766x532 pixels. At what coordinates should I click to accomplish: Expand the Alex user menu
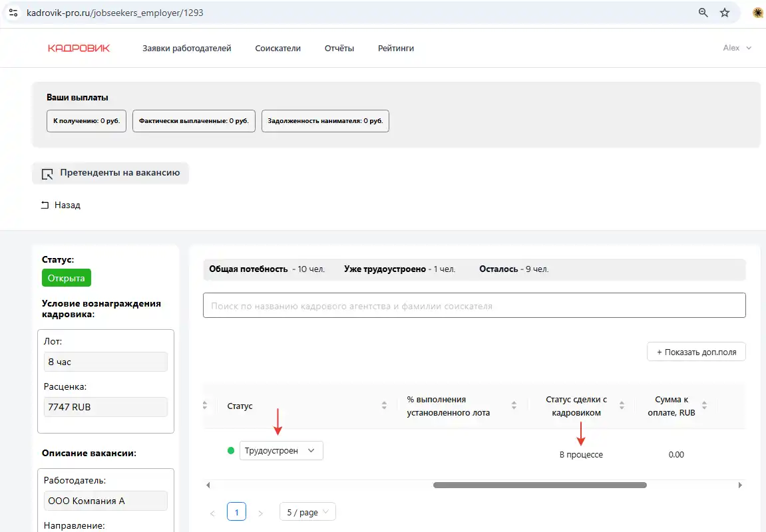pyautogui.click(x=737, y=48)
